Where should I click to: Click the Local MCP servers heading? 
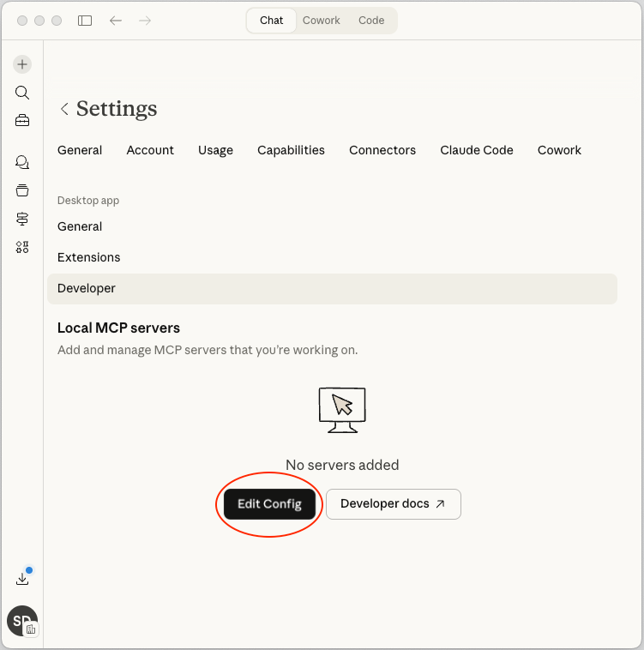[x=118, y=328]
